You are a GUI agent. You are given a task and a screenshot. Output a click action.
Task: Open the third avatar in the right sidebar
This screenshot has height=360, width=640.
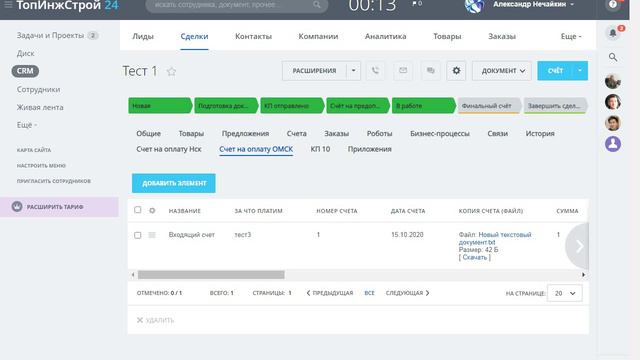pos(613,123)
